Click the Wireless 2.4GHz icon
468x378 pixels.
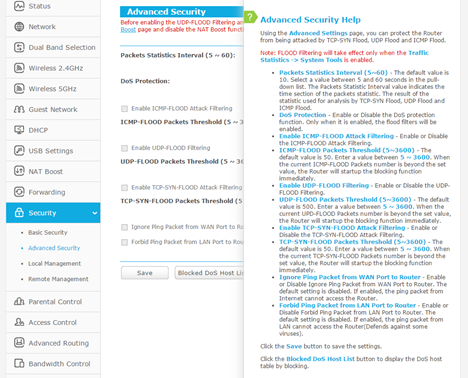pos(19,68)
